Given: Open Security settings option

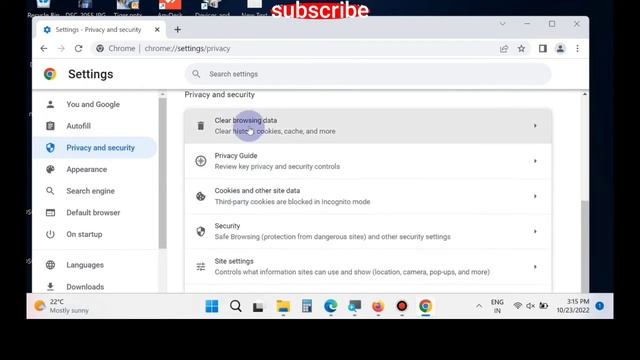Looking at the screenshot, I should point(368,231).
